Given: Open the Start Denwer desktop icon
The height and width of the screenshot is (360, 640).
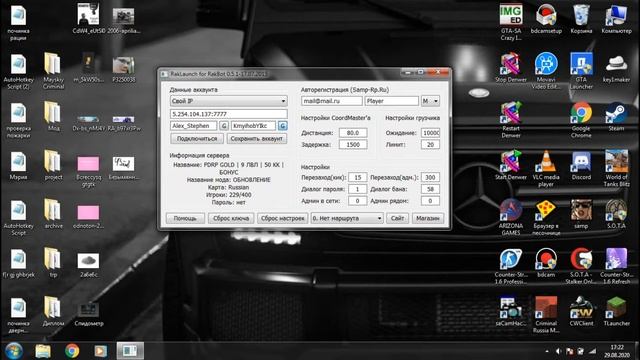Looking at the screenshot, I should tap(511, 165).
